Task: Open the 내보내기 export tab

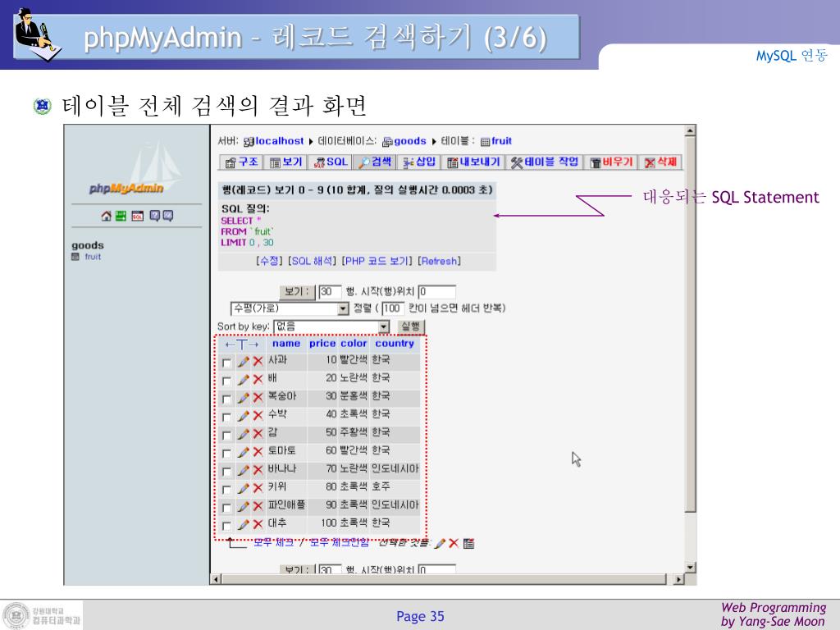Action: coord(473,162)
